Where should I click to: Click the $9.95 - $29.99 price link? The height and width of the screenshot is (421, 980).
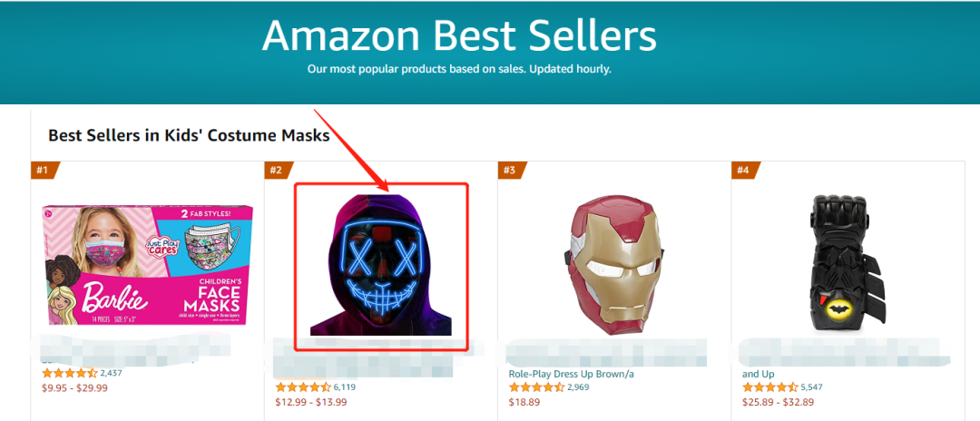(74, 388)
